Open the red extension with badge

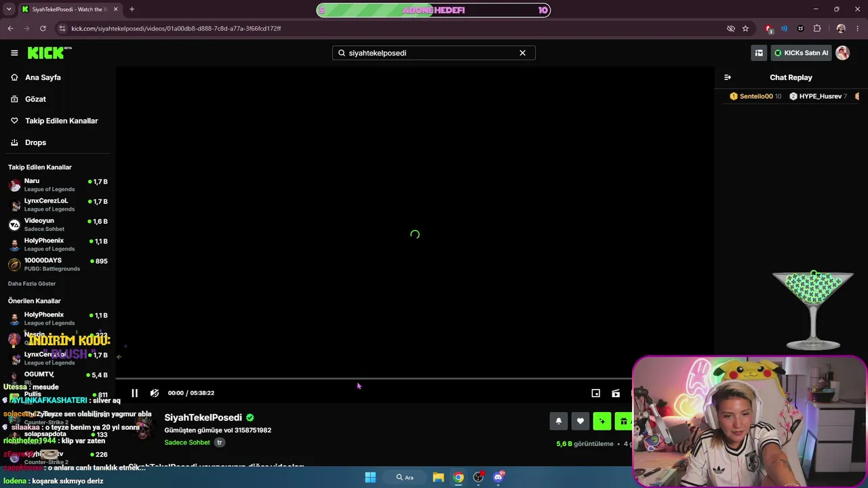(x=768, y=28)
